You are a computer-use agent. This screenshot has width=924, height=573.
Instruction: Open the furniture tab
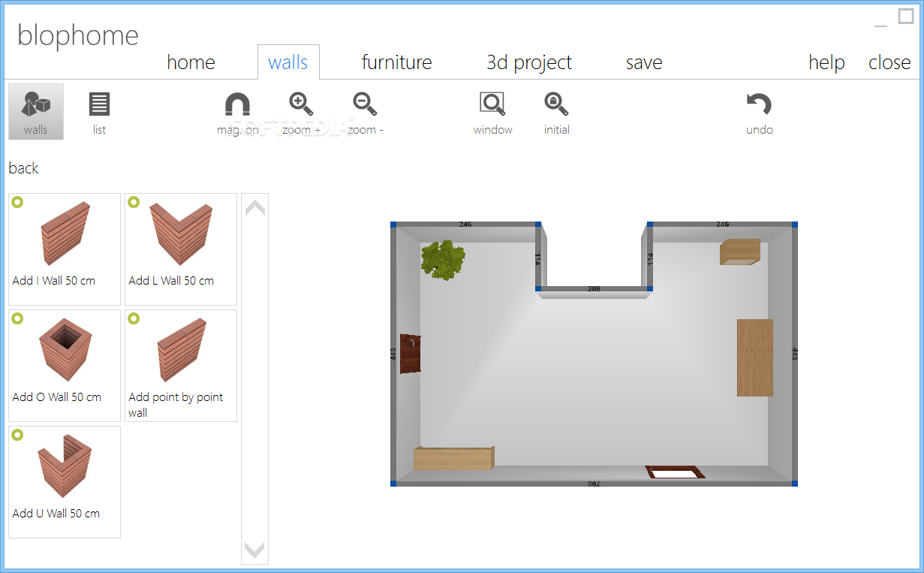point(396,62)
